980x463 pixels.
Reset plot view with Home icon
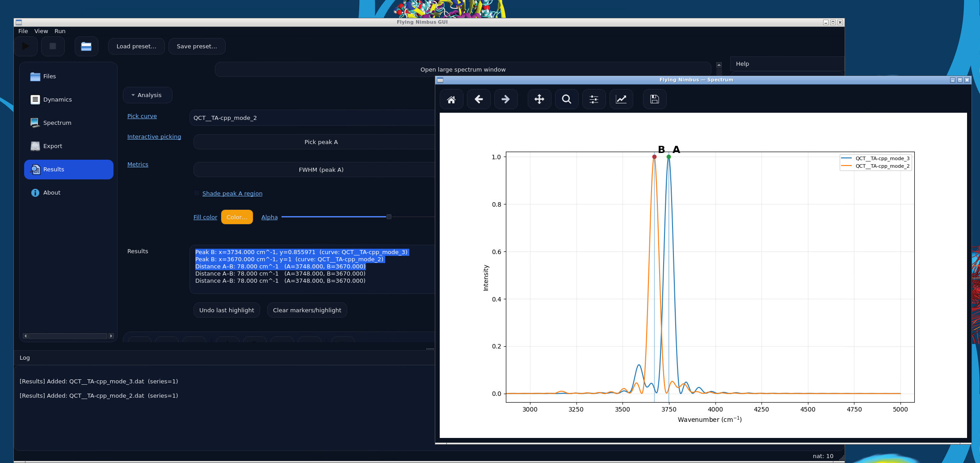click(451, 99)
